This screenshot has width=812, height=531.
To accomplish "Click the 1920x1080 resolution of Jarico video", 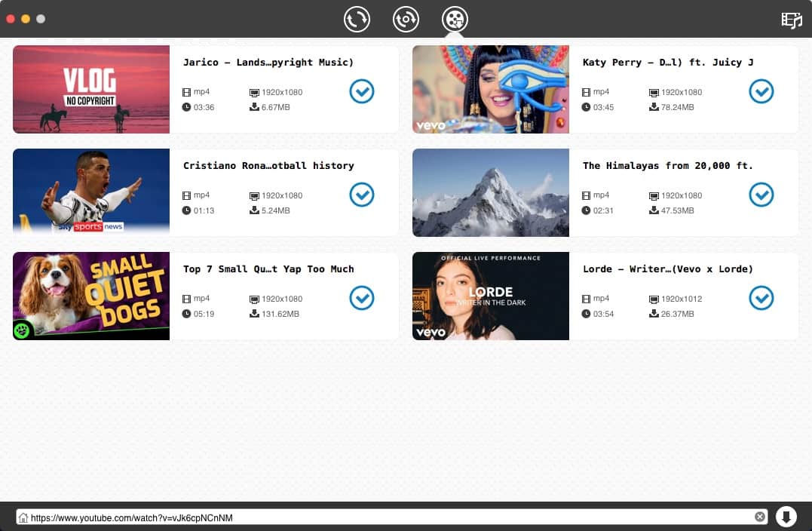I will (x=282, y=92).
